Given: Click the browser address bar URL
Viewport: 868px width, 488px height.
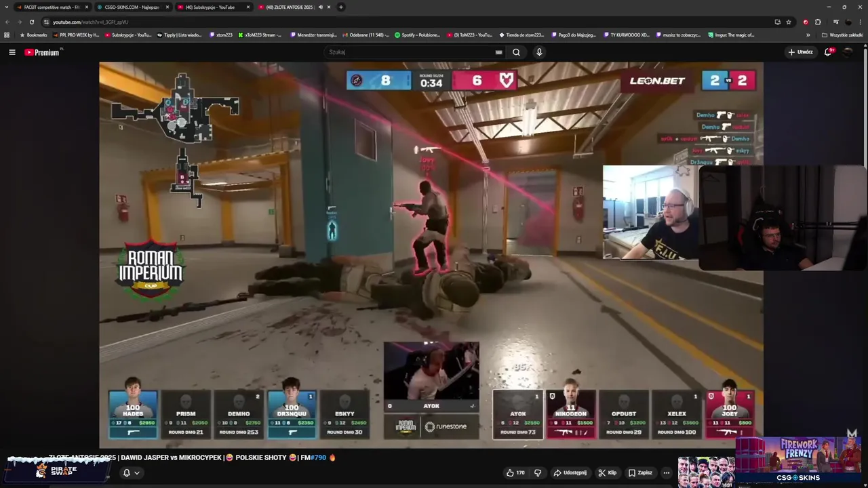Looking at the screenshot, I should (x=90, y=22).
